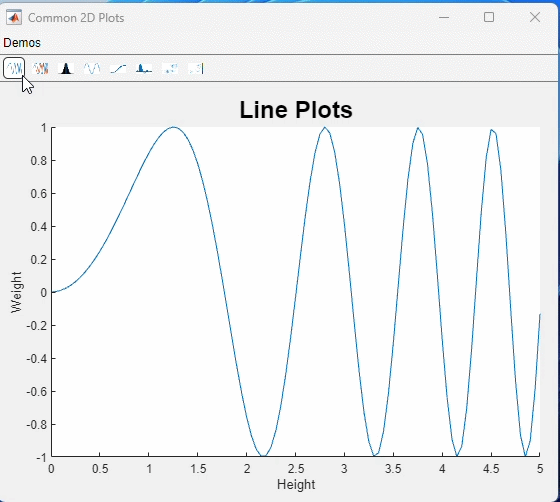Viewport: 560px width, 502px height.
Task: Minimize the Common 2D Plots window
Action: (444, 17)
